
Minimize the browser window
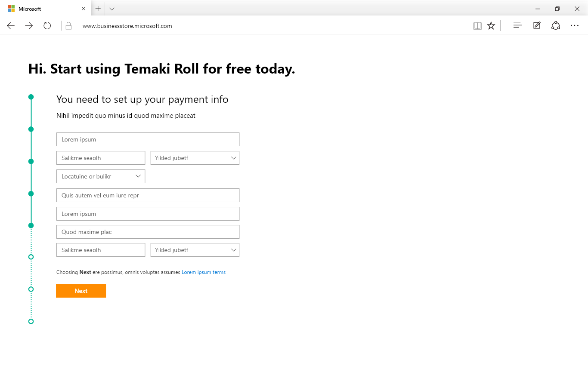point(538,9)
